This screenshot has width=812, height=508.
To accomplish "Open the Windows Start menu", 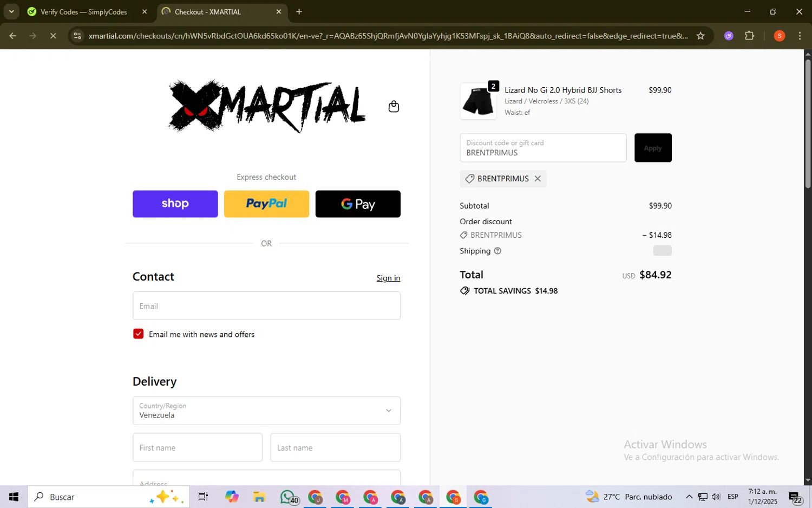I will (x=14, y=497).
